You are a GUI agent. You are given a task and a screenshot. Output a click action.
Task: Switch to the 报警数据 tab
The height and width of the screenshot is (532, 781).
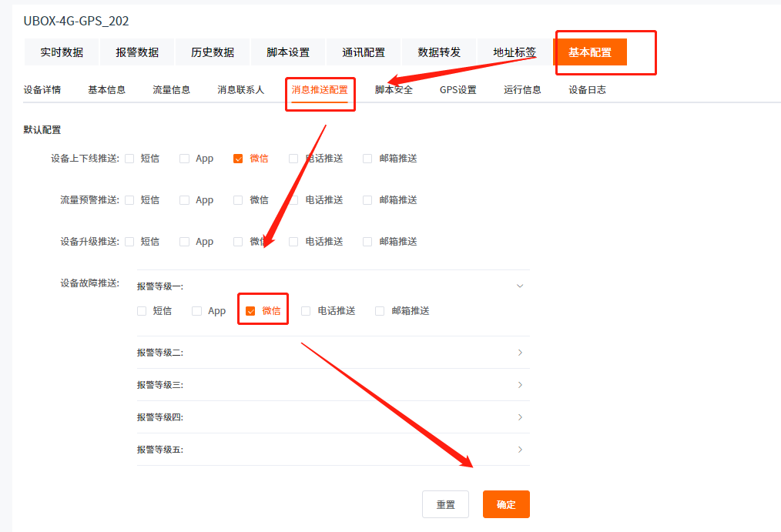click(x=137, y=52)
